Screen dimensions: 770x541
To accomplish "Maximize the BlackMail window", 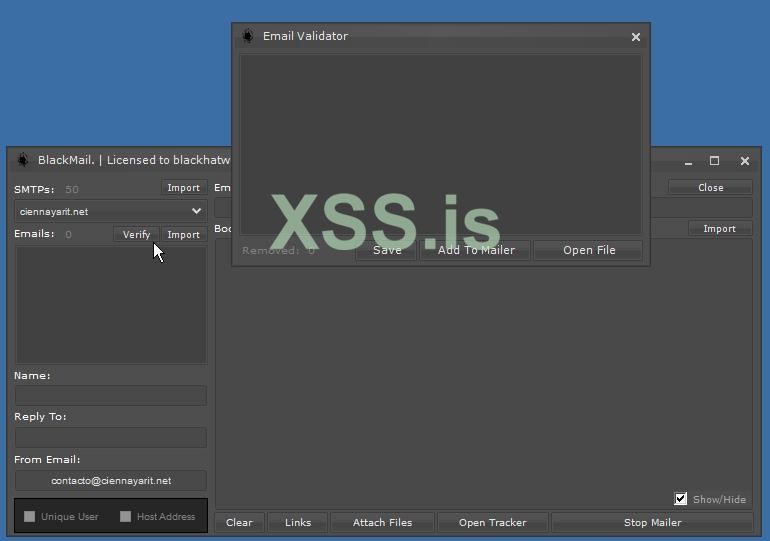I will click(715, 161).
